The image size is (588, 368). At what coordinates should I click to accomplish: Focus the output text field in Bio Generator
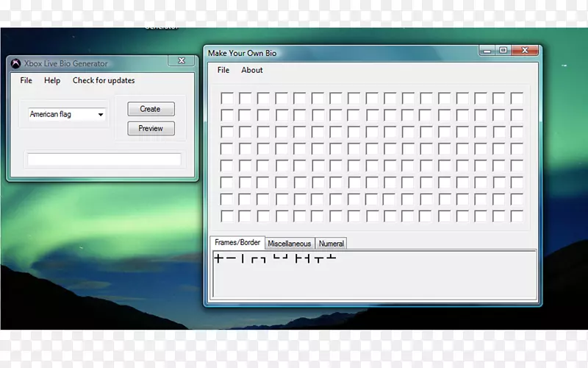pos(104,159)
